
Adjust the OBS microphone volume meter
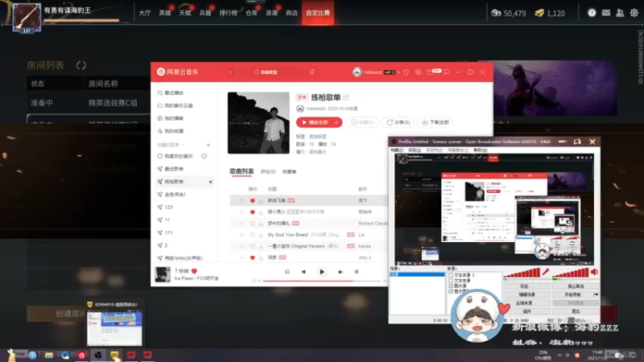522,273
